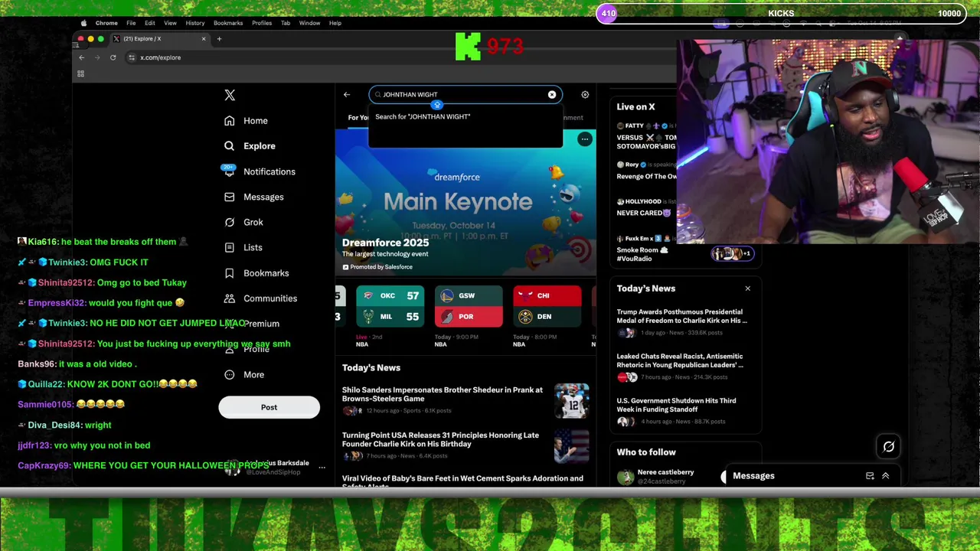The width and height of the screenshot is (980, 551).
Task: Open the Grok floating button
Action: [889, 447]
